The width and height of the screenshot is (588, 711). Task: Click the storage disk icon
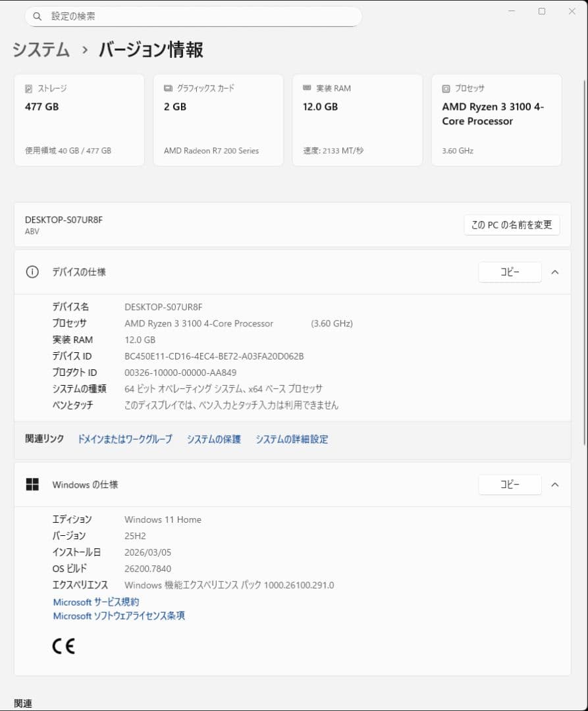pyautogui.click(x=28, y=88)
